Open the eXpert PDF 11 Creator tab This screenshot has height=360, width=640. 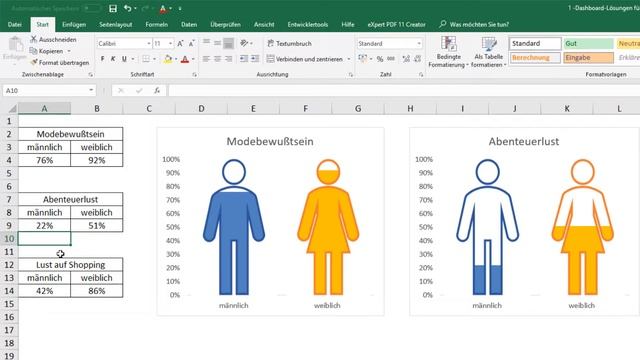point(396,24)
